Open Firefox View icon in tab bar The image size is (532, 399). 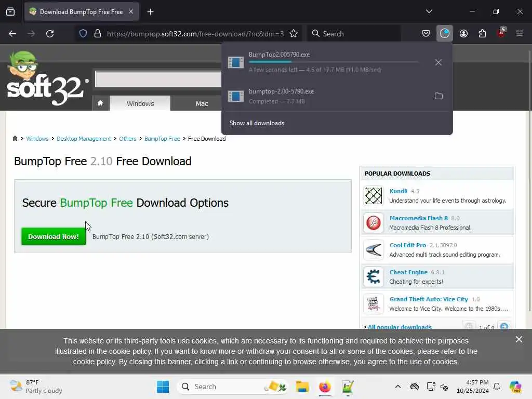tap(10, 12)
